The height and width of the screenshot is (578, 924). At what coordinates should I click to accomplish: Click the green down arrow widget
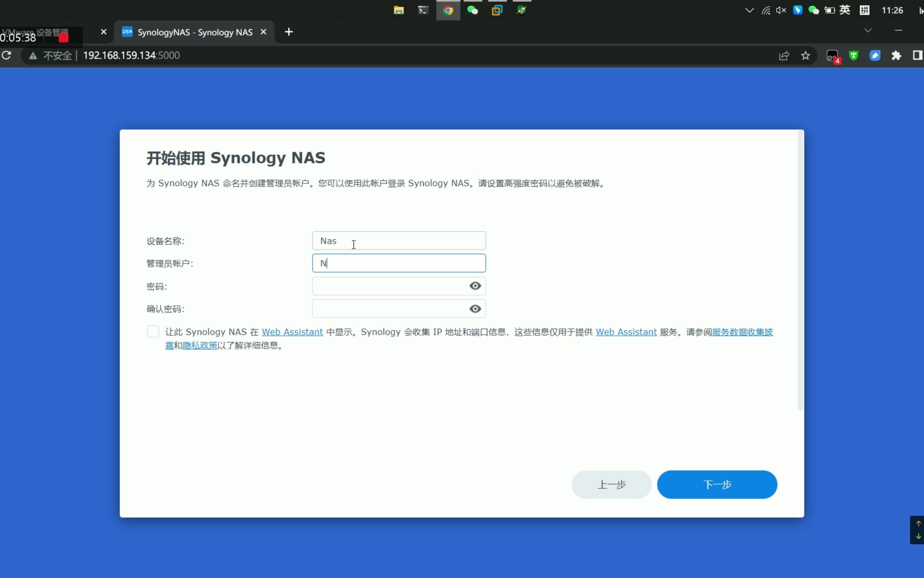[x=918, y=536]
